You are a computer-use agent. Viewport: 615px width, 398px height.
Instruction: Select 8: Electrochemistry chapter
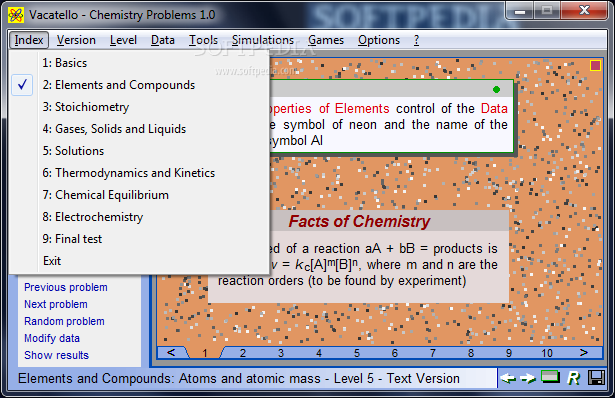139,217
